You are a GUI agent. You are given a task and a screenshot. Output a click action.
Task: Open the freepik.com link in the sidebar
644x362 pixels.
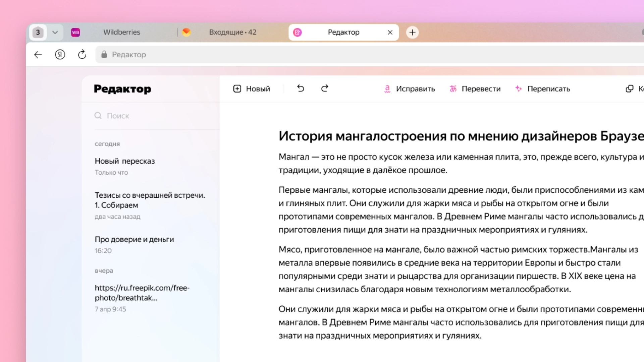click(x=142, y=293)
